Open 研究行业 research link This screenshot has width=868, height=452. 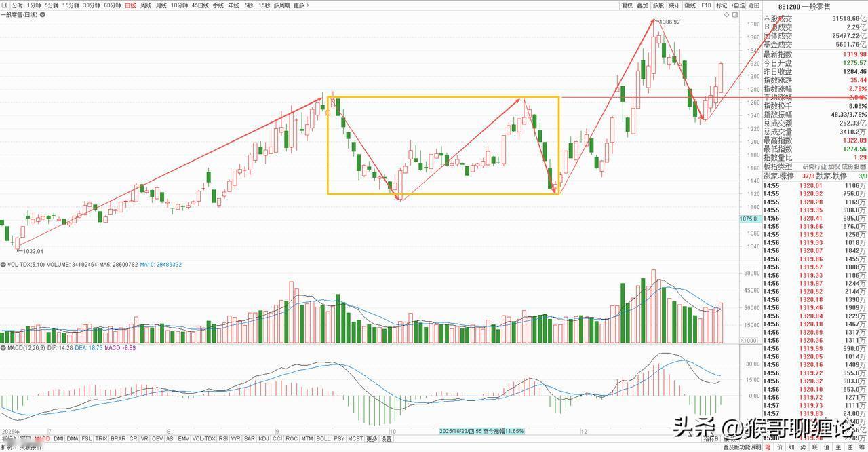tap(814, 166)
